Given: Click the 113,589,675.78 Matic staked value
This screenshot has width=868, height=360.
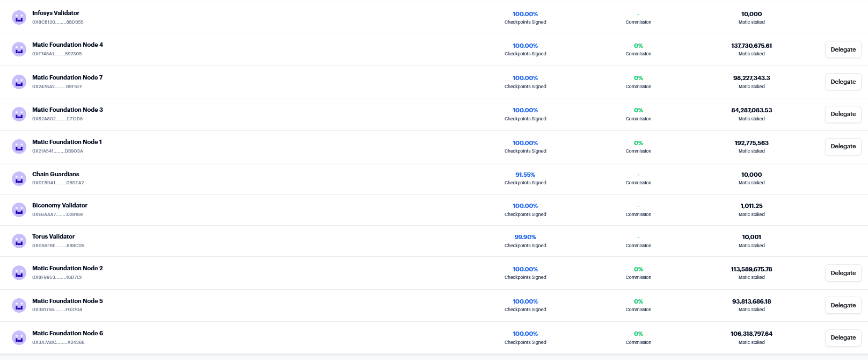Looking at the screenshot, I should coord(752,269).
